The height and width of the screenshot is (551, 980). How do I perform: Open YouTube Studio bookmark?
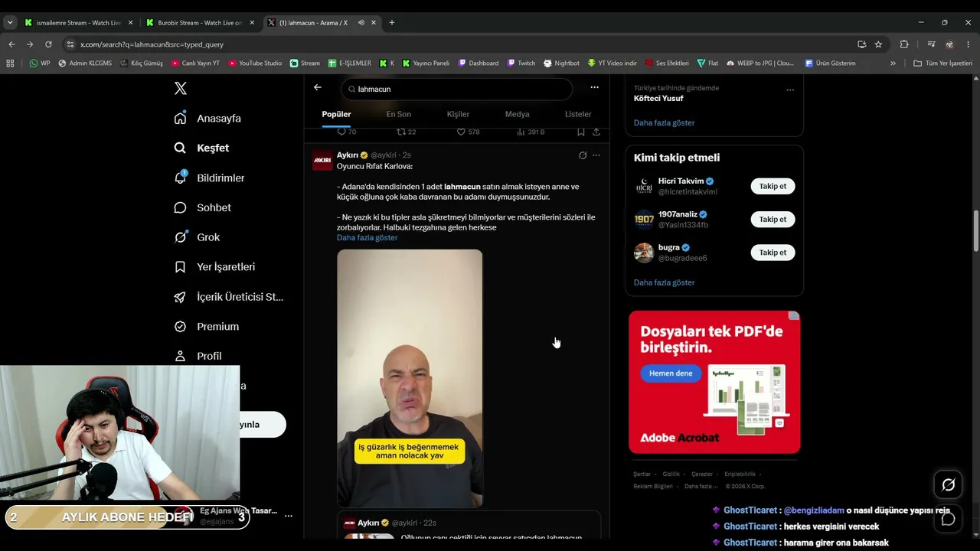pos(255,64)
